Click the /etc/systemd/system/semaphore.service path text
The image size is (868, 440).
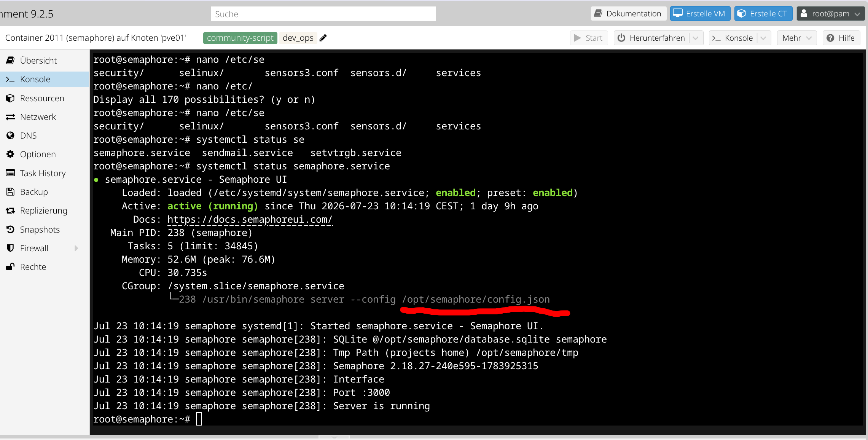(x=319, y=193)
